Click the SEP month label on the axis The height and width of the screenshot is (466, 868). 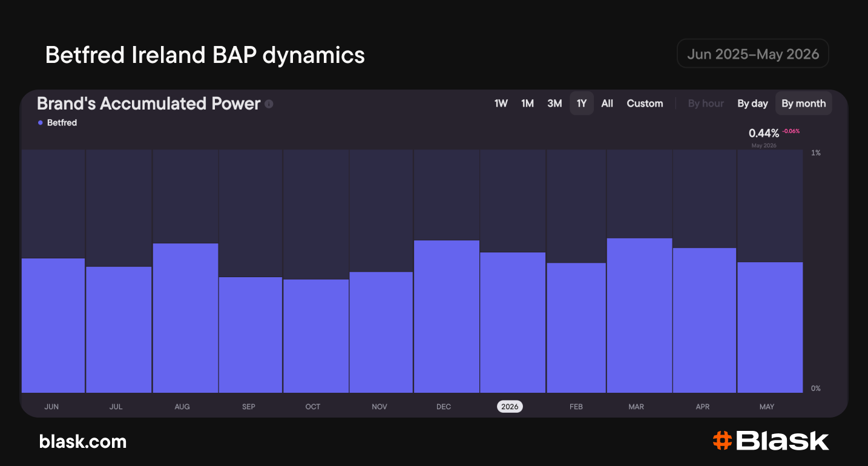(x=249, y=407)
